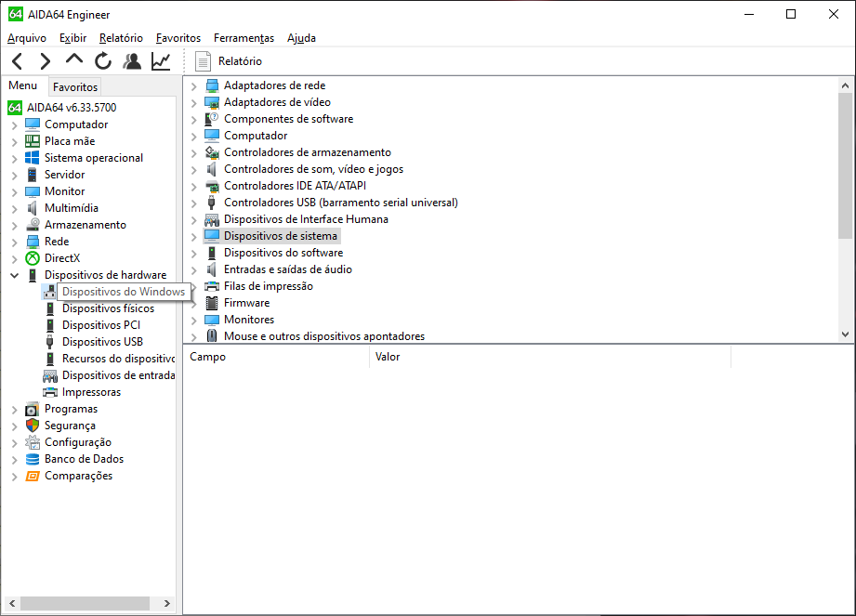Switch to the Favoritos sidebar tab

tap(74, 86)
